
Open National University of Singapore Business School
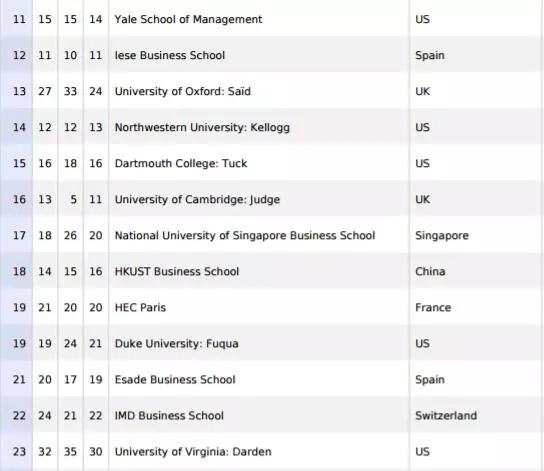pos(245,236)
